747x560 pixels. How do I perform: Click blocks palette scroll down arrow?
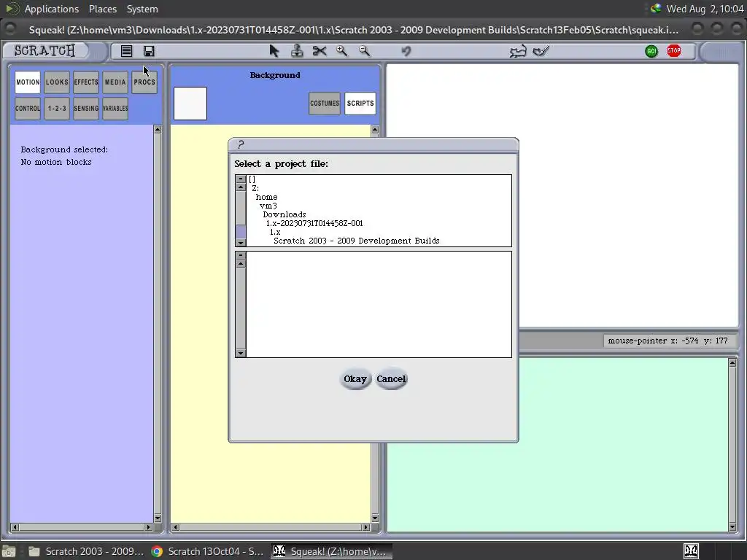click(x=158, y=518)
